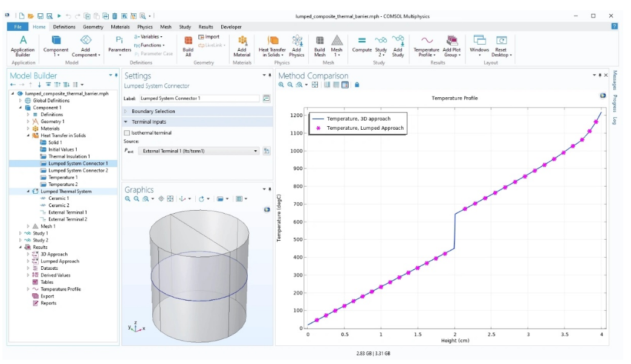The image size is (631, 364).
Task: Click Add Material in the ribbon
Action: 242,46
